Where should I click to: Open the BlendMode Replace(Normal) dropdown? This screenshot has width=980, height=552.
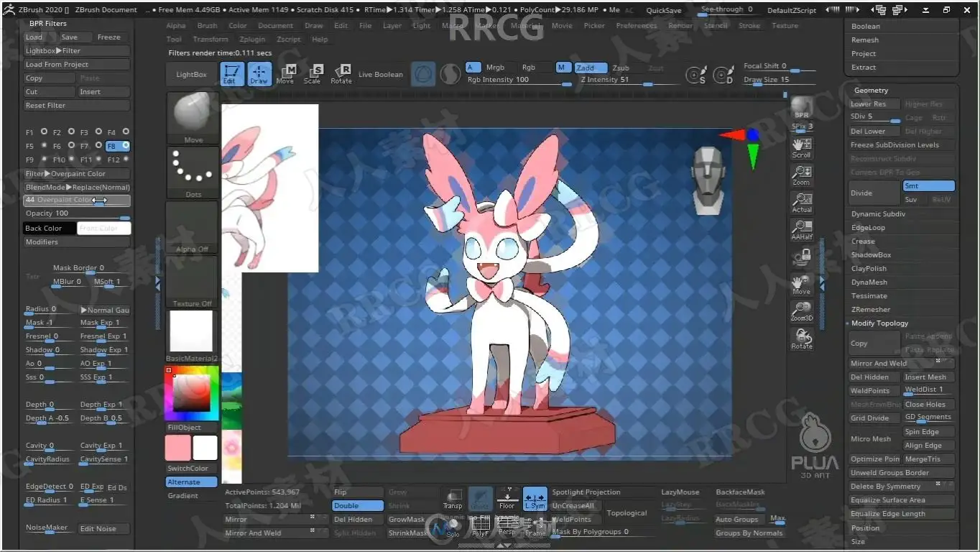coord(77,187)
